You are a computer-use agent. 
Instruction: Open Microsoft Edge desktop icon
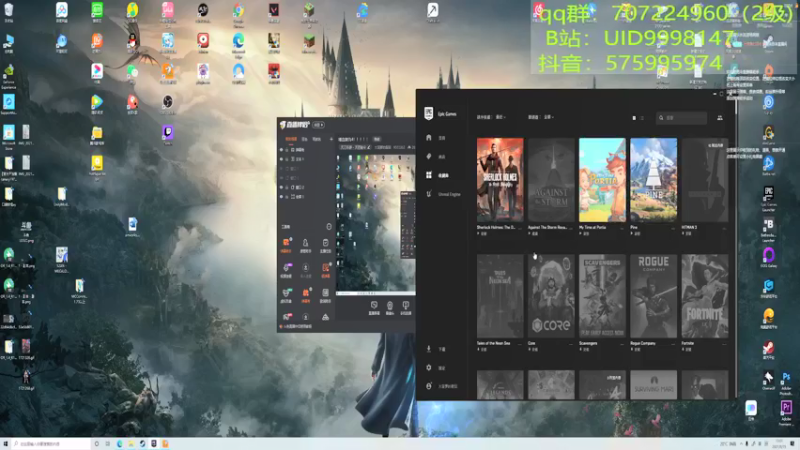click(x=238, y=43)
